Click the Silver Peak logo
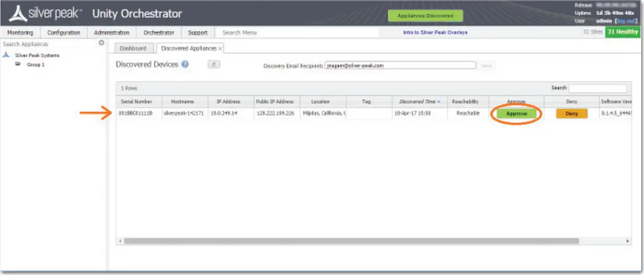Viewport: 644px width, 275px height. point(46,13)
